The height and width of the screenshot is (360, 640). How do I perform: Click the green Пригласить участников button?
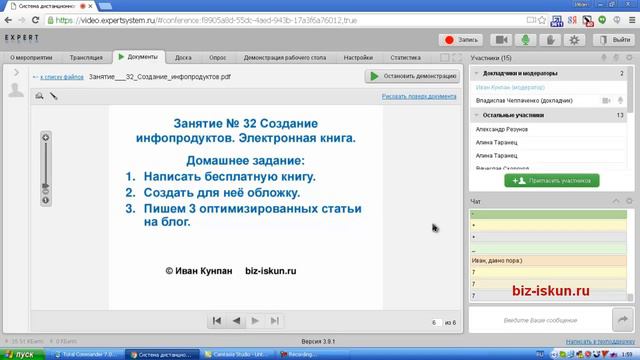click(552, 180)
